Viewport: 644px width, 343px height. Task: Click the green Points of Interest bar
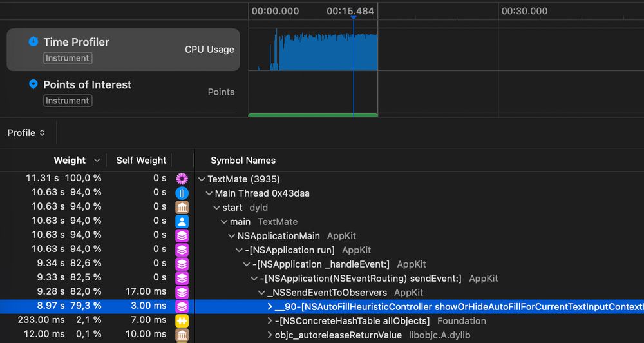coord(313,115)
